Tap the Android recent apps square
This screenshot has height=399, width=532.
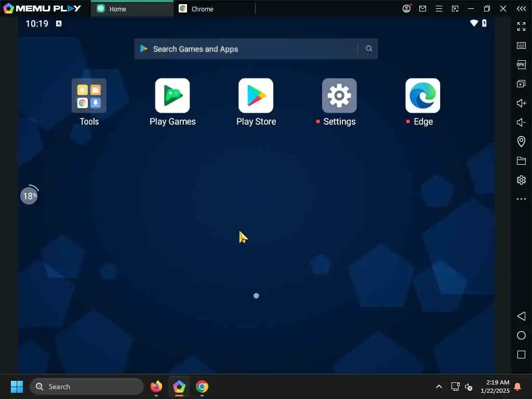click(521, 355)
